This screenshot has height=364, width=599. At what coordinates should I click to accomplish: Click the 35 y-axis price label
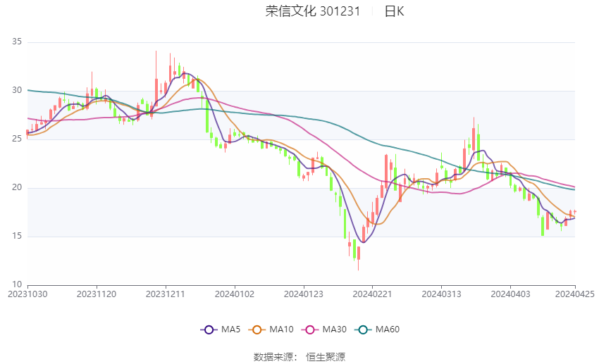(x=17, y=42)
